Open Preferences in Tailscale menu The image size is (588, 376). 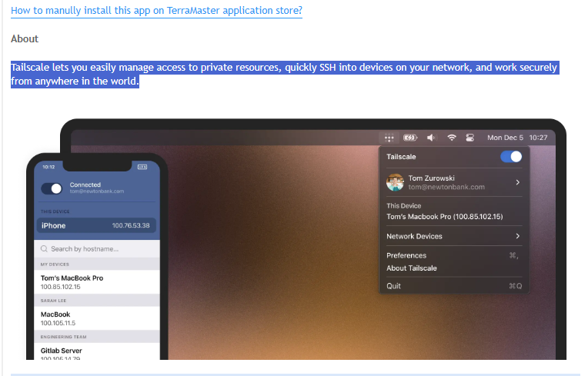pos(454,255)
